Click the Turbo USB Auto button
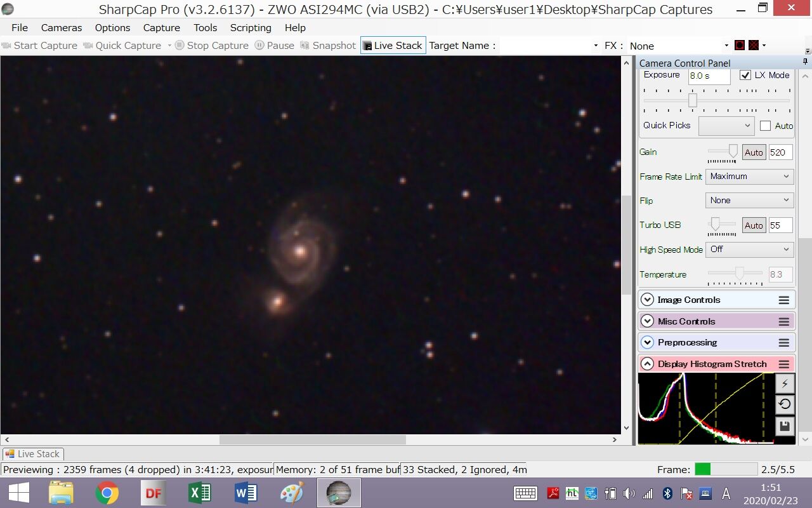 754,225
